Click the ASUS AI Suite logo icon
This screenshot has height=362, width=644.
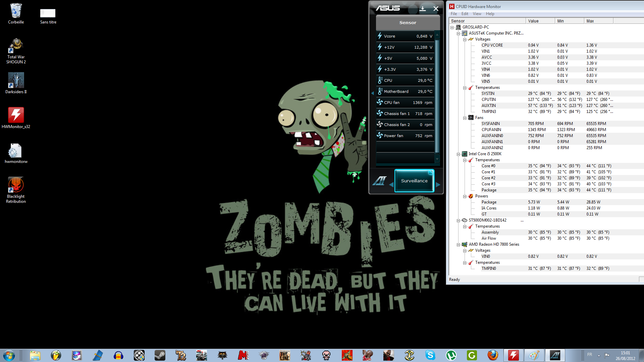click(380, 181)
